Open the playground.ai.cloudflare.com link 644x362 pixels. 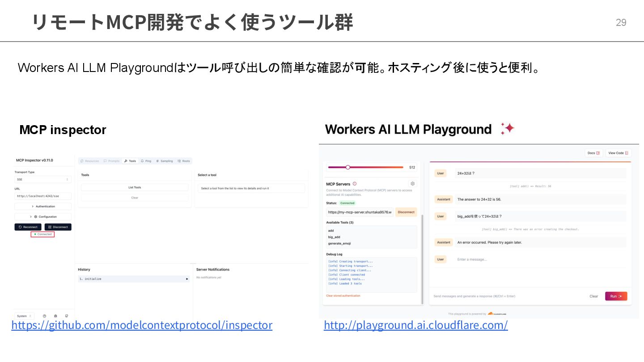click(x=416, y=325)
